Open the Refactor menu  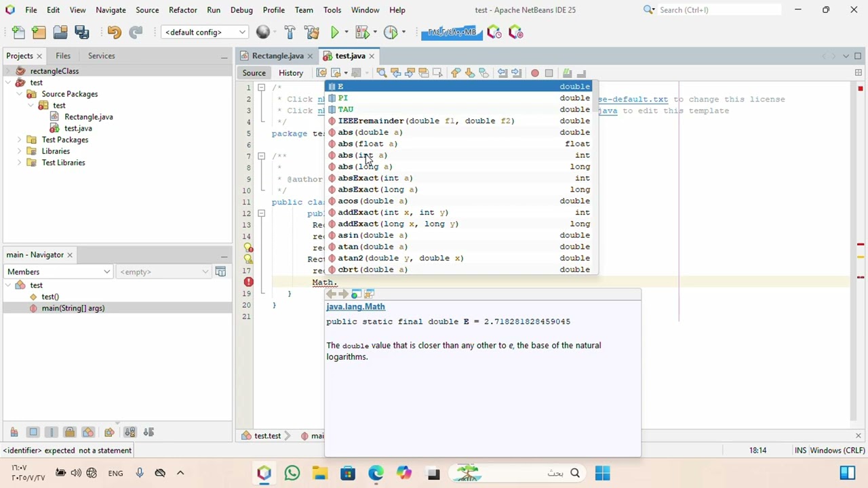coord(183,10)
